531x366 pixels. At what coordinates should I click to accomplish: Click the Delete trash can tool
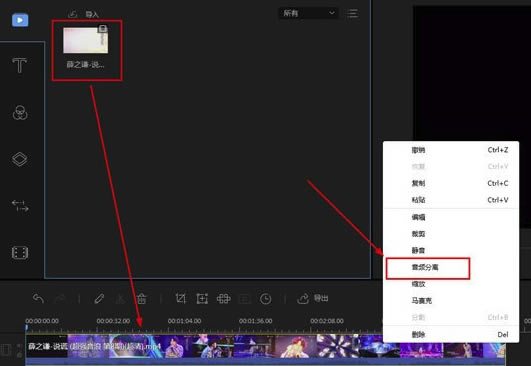pyautogui.click(x=142, y=299)
